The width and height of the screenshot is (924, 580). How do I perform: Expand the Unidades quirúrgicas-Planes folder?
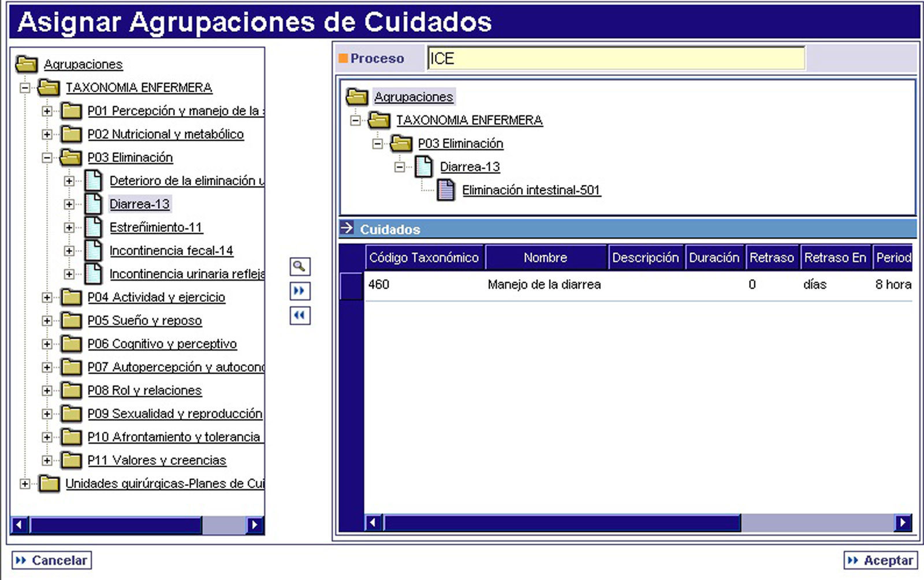25,484
